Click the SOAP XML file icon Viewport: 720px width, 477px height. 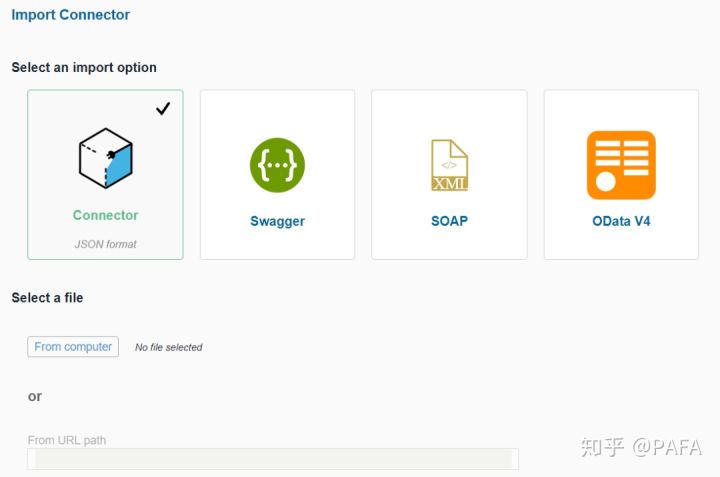(449, 165)
